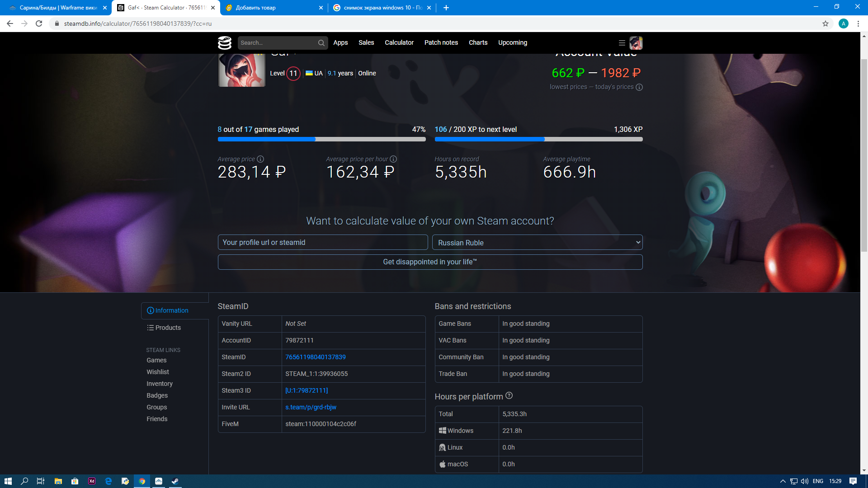Open Calculator in the navigation

pos(399,42)
